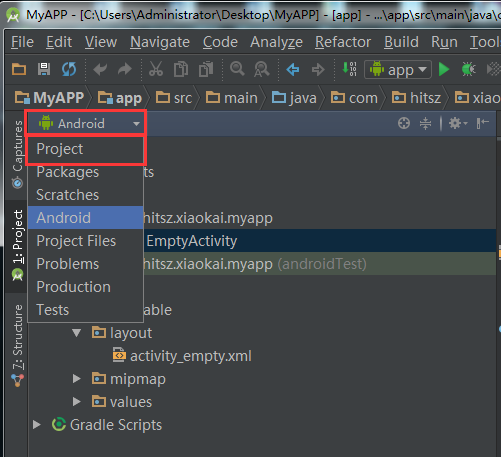
Task: Open the 7: Structure side tab
Action: point(17,345)
